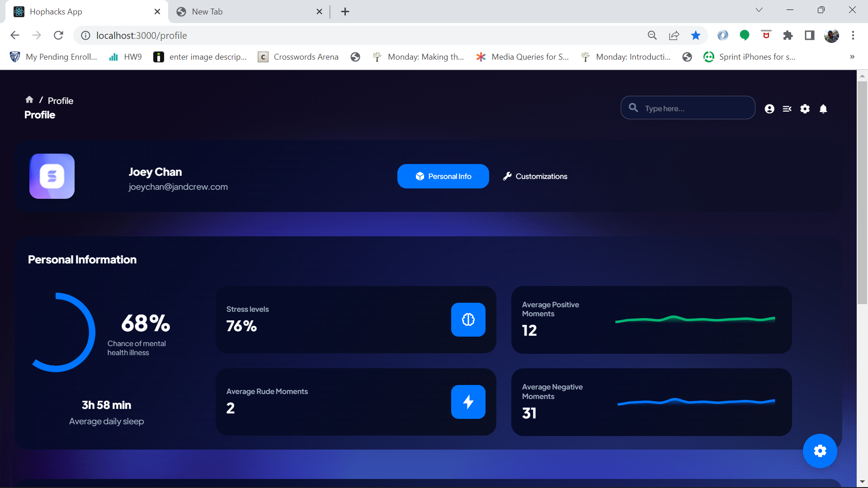Click the Average Rude Moments lightning icon
This screenshot has height=488, width=868.
click(468, 402)
